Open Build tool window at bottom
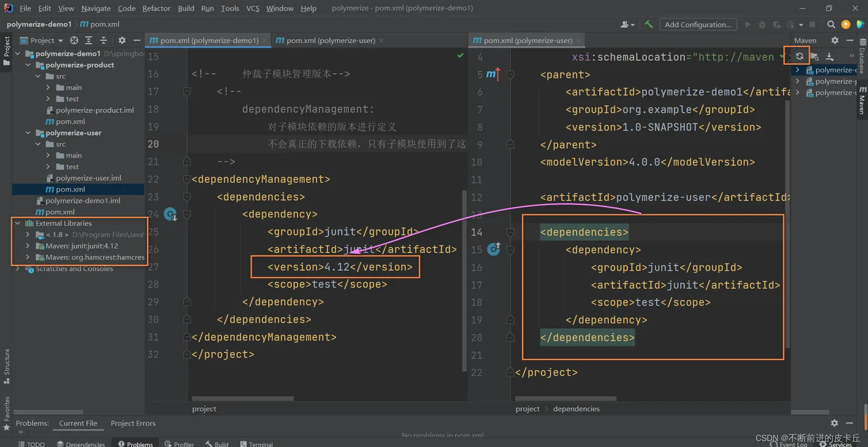The image size is (868, 447). (217, 444)
